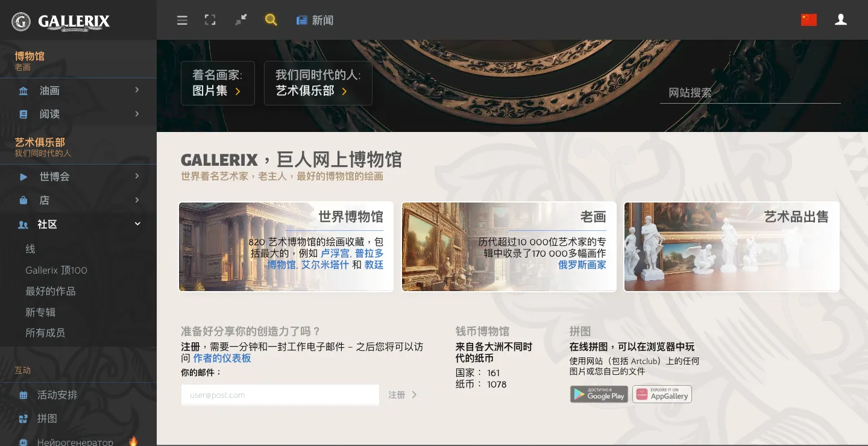Screen dimensions: 868x446
Task: Click the email field user@post.com
Action: pos(280,395)
